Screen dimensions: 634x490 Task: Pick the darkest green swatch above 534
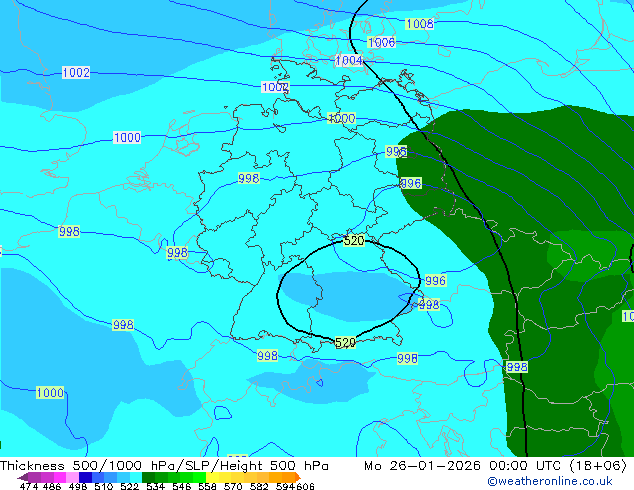[148, 477]
